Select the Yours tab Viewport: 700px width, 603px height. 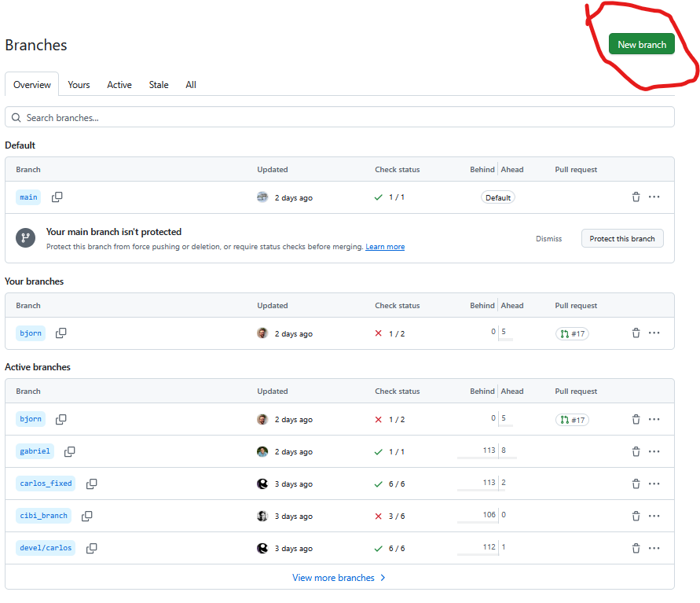click(79, 85)
